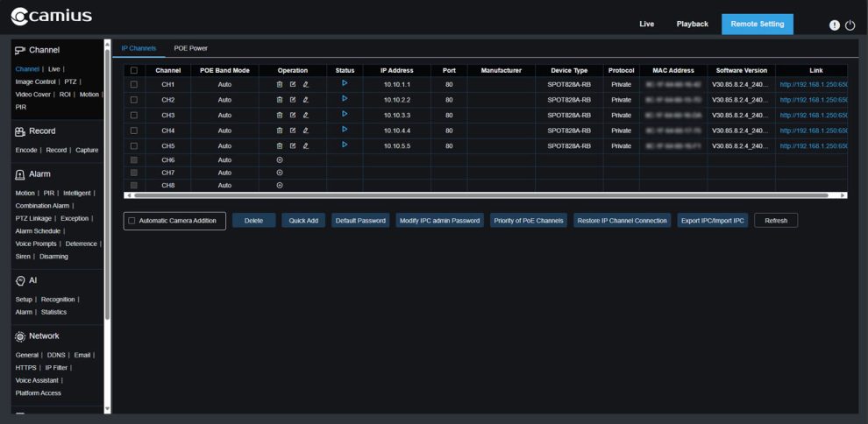Expand the Record section in sidebar
Viewport: 868px width, 424px height.
pyautogui.click(x=42, y=131)
